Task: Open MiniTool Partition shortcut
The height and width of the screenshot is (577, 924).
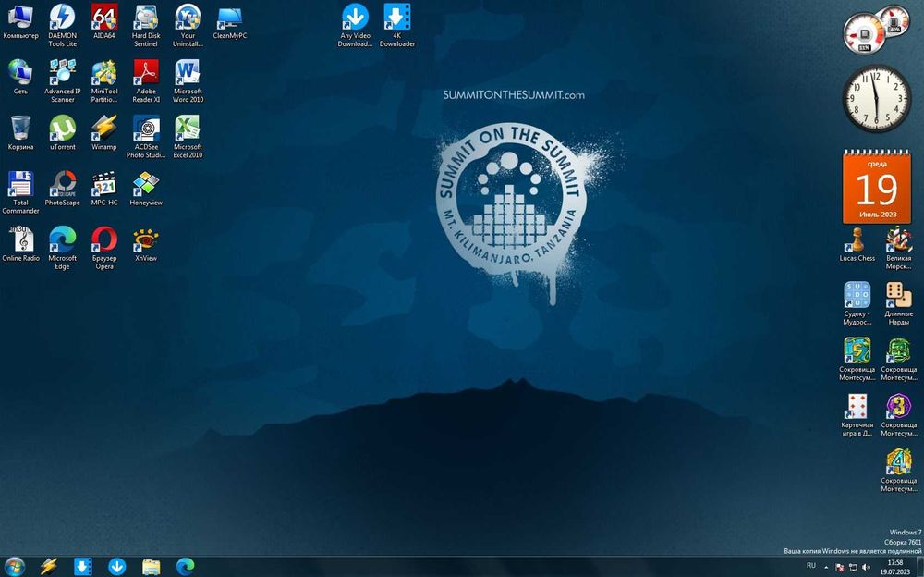Action: 104,80
